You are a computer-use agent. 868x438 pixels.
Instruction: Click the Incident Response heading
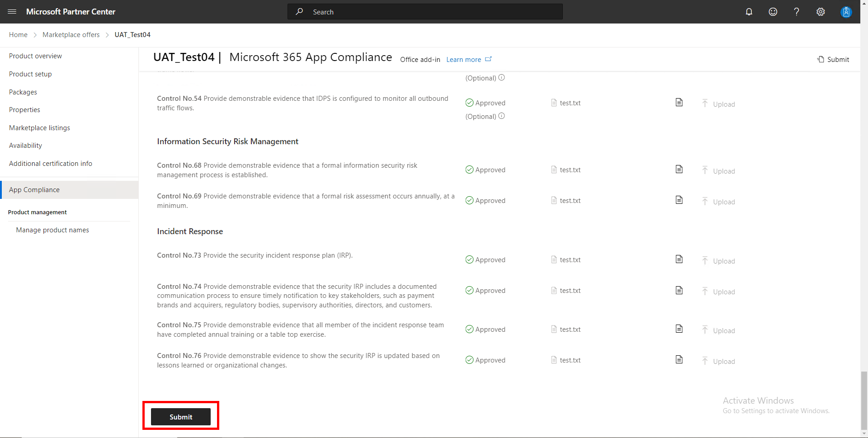click(x=190, y=231)
